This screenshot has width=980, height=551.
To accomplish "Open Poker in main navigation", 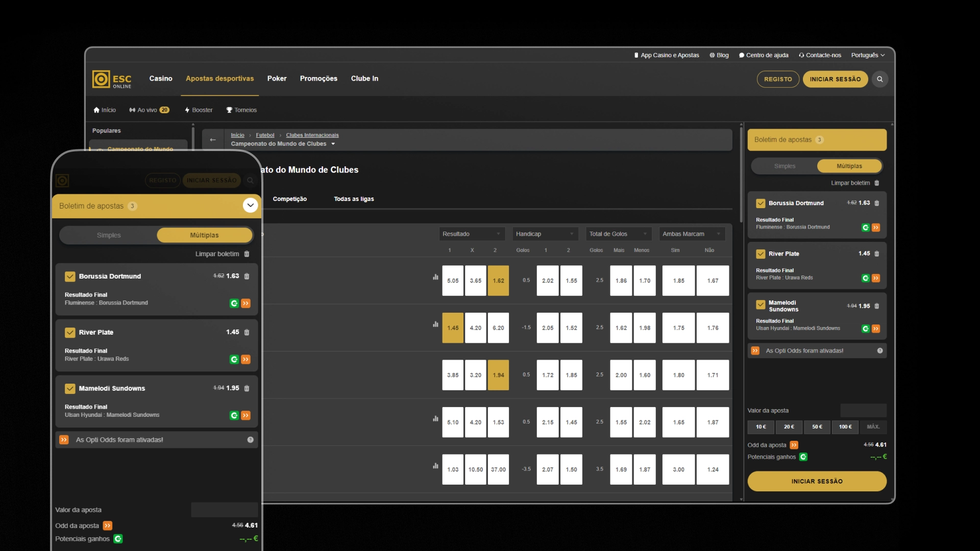I will 277,79.
